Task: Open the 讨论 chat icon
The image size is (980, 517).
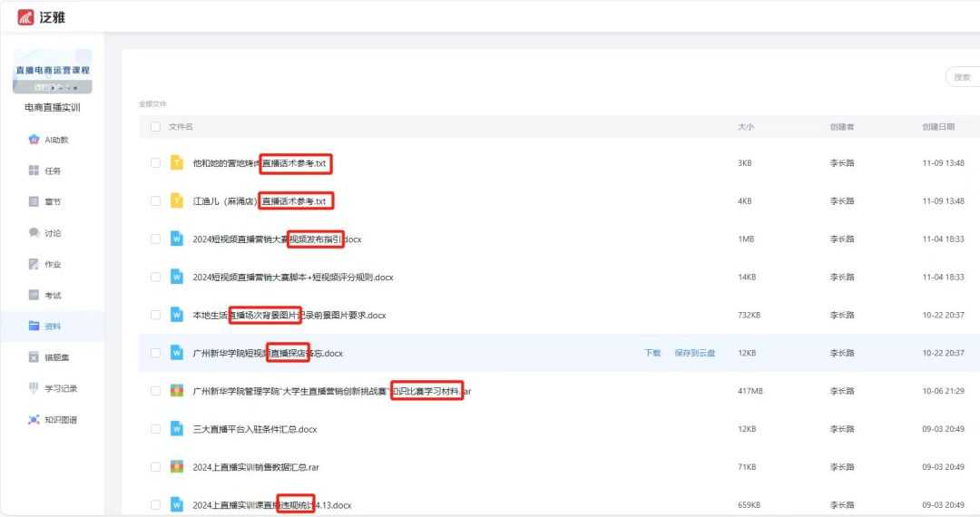Action: (34, 233)
